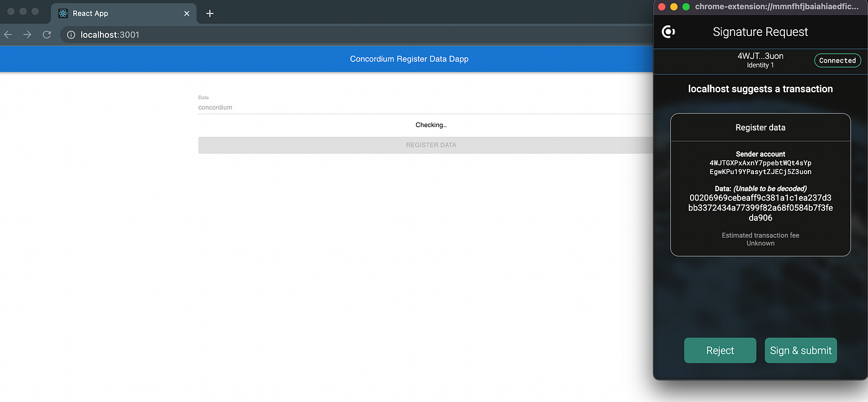Click the Reject button
The height and width of the screenshot is (402, 868).
point(720,351)
